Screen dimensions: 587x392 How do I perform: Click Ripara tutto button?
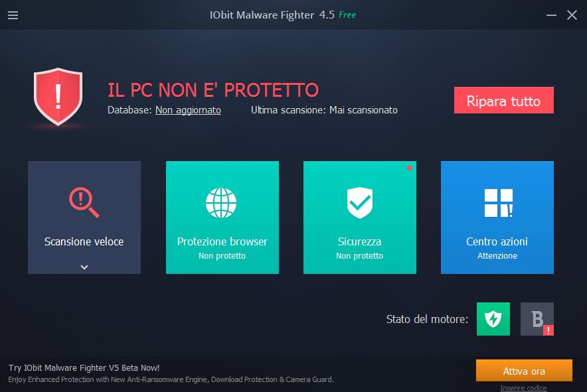pos(504,100)
